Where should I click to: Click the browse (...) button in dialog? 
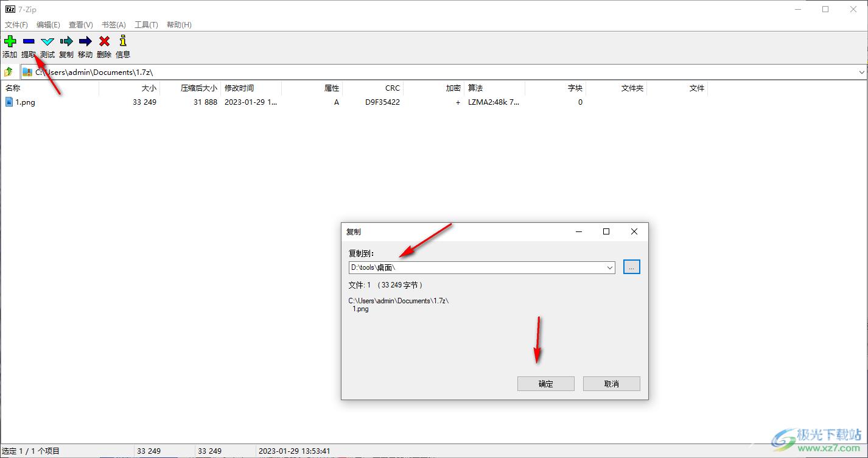(632, 267)
